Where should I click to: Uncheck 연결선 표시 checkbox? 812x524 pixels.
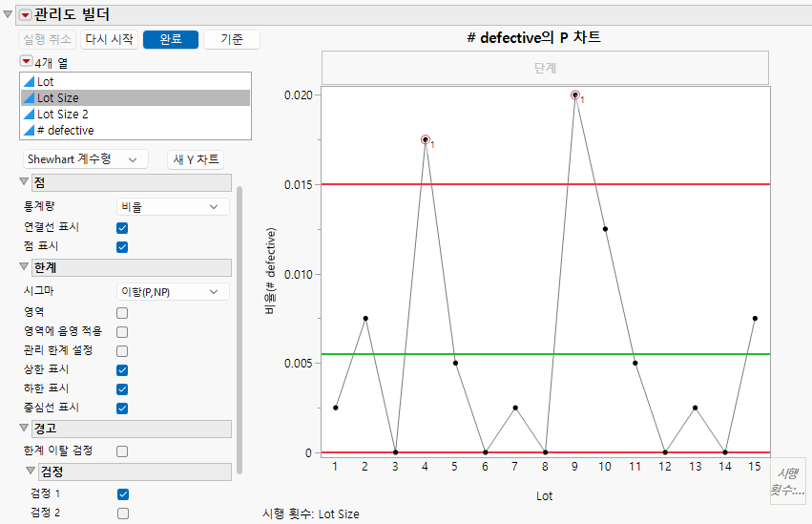click(x=122, y=228)
